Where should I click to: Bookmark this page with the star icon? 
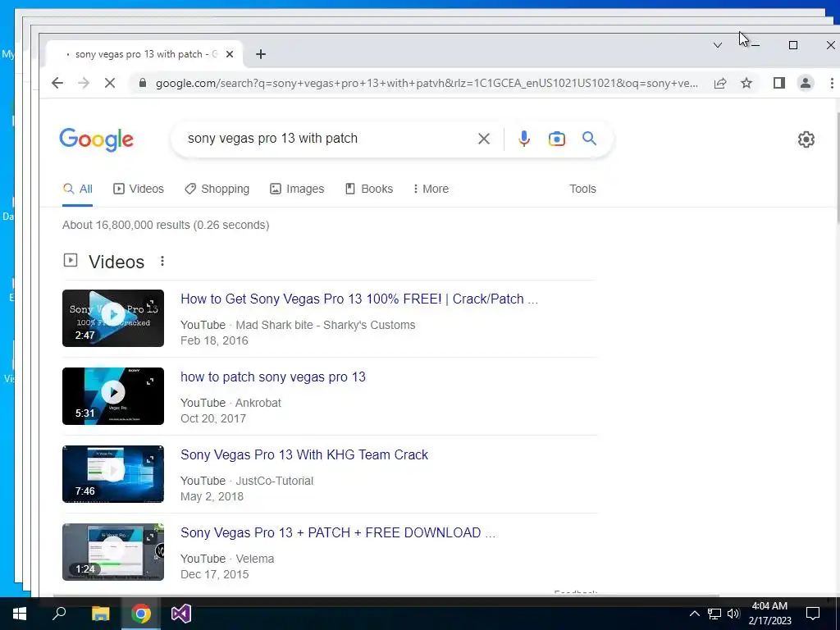(x=746, y=83)
